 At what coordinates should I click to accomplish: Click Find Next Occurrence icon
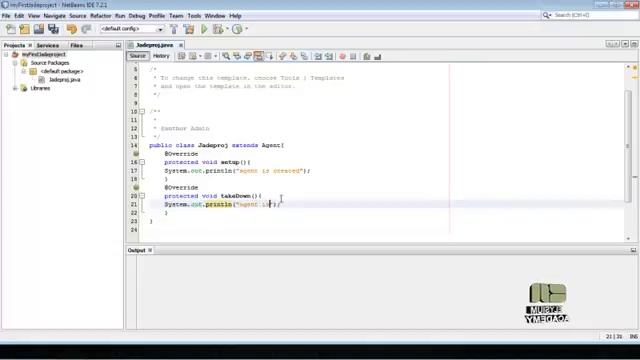click(247, 56)
